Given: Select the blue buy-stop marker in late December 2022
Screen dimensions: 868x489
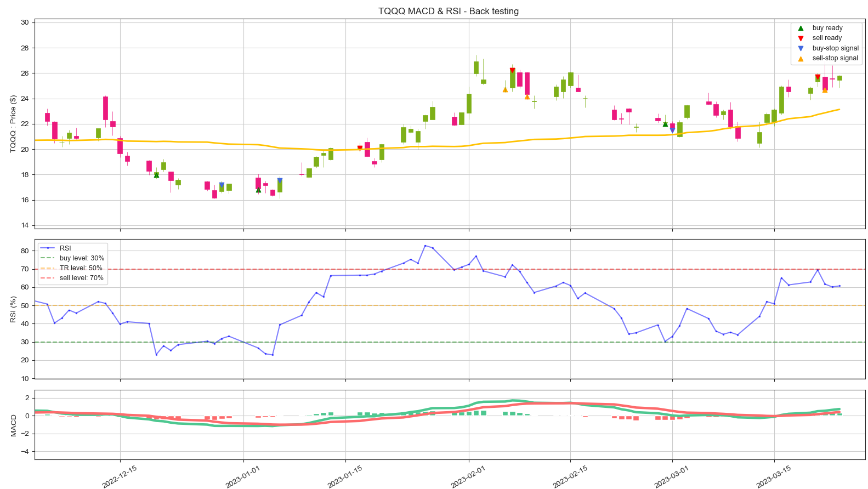Looking at the screenshot, I should click(222, 185).
